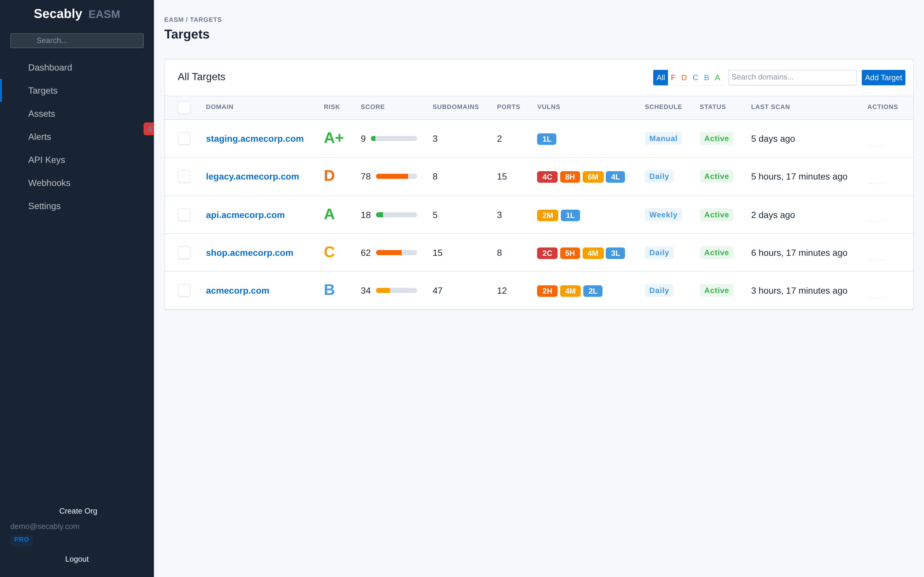Click the PRO badge in the sidebar
924x577 pixels.
point(22,539)
